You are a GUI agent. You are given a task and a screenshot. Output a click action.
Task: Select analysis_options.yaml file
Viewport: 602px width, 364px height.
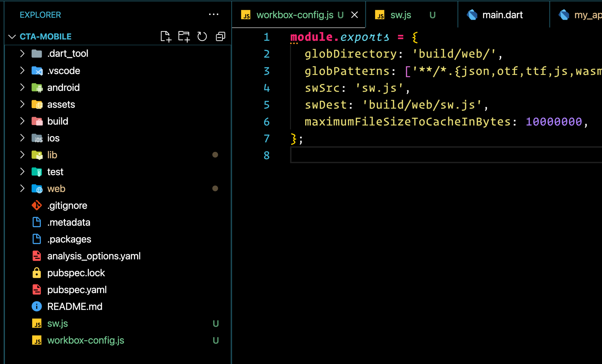(94, 256)
